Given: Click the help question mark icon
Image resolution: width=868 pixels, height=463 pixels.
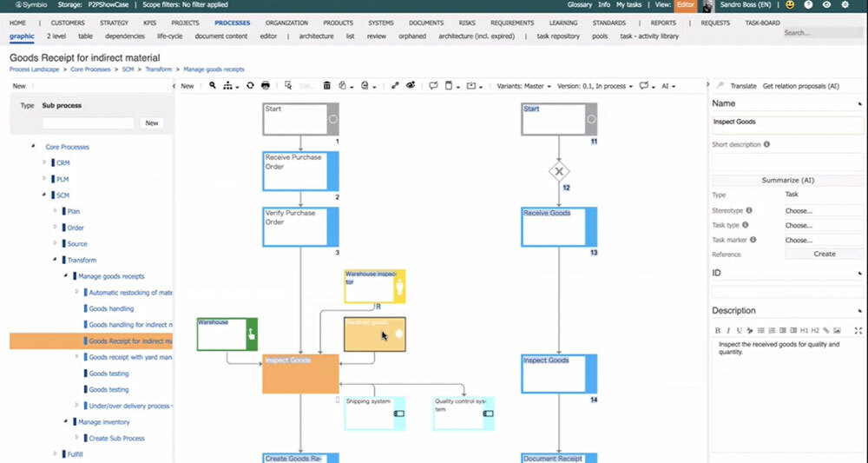Looking at the screenshot, I should [x=808, y=5].
